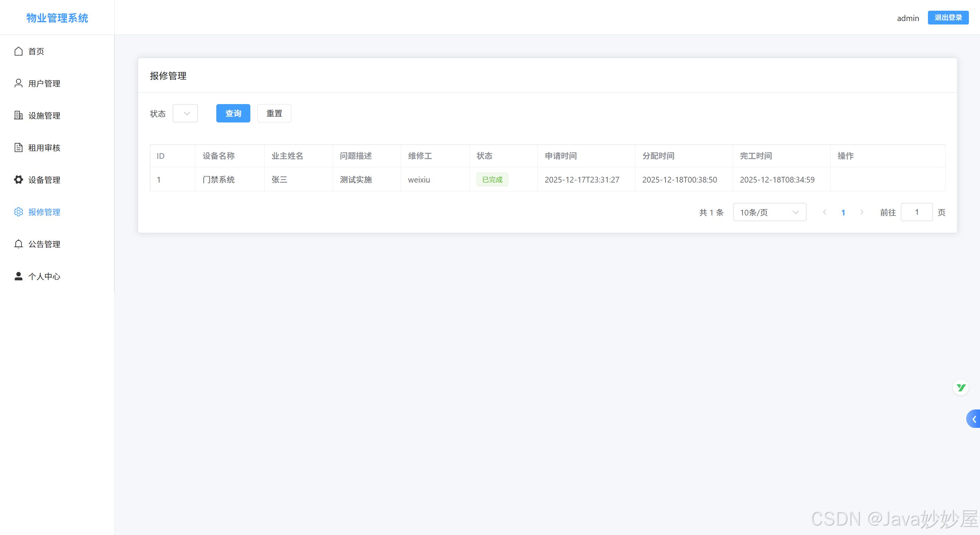Click the blue gear icon for 报修管理

pos(18,212)
